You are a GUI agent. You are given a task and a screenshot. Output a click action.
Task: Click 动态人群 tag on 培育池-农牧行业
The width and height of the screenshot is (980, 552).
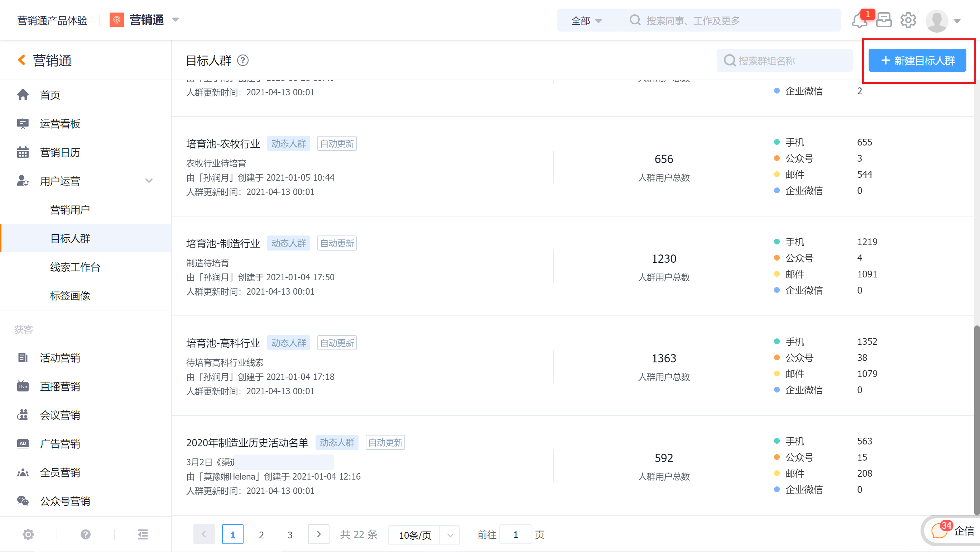click(x=289, y=143)
